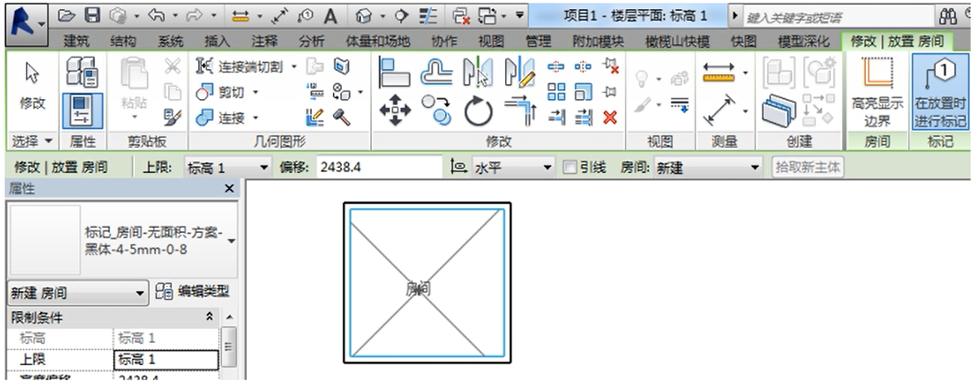The image size is (980, 391).
Task: Open the 连接端切割 dropdown arrow
Action: coord(294,67)
